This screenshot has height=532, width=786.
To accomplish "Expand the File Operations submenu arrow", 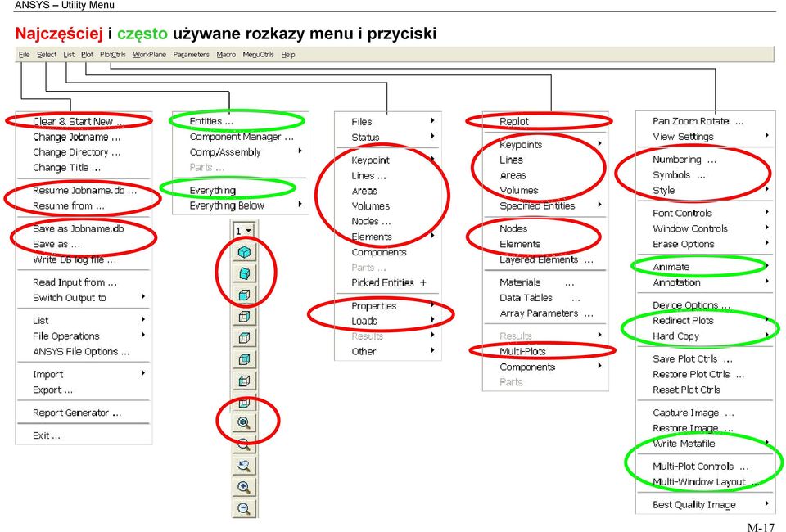I will click(143, 335).
